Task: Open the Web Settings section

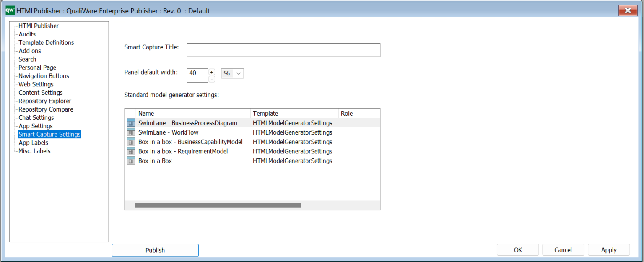Action: pyautogui.click(x=35, y=84)
